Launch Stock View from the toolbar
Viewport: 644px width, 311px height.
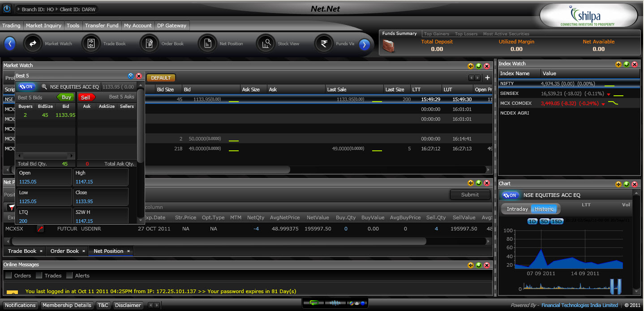(x=266, y=43)
